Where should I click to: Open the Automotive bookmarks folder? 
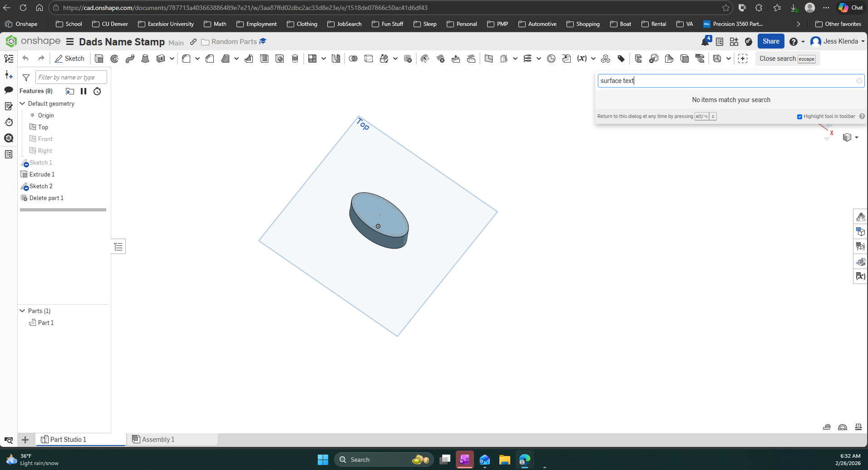(x=538, y=24)
